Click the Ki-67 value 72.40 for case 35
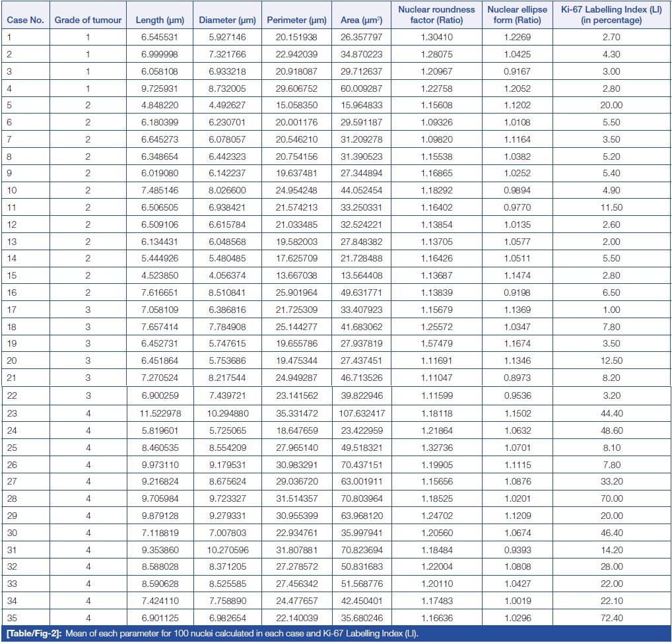This screenshot has height=643, width=672. (611, 617)
